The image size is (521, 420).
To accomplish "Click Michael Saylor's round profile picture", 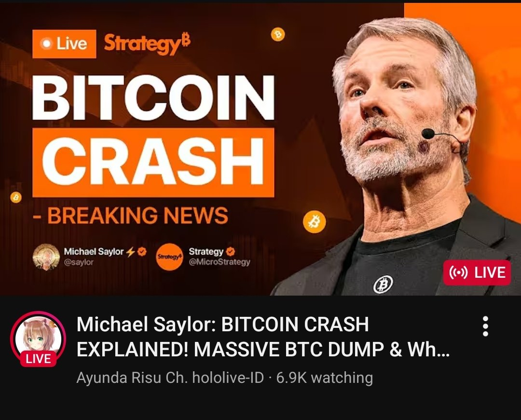I will 46,257.
